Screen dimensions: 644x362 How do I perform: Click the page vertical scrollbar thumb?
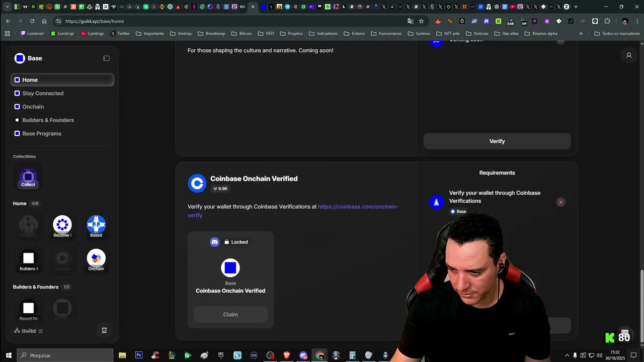point(641,308)
